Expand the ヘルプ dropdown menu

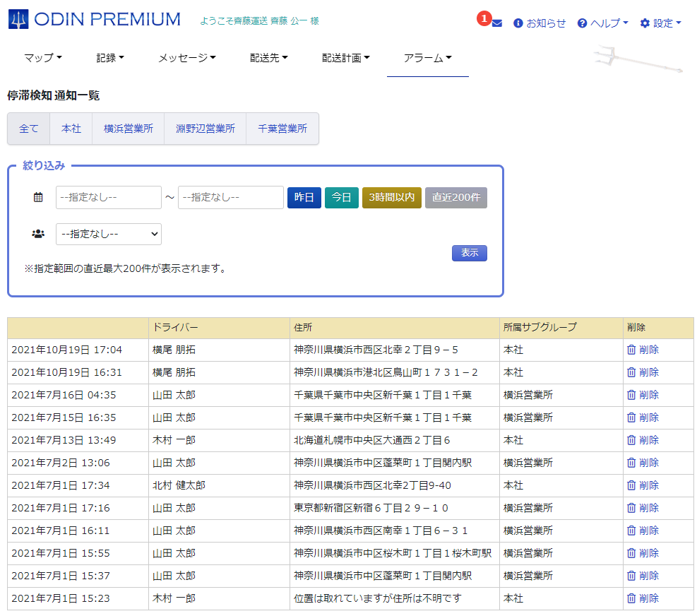point(602,23)
